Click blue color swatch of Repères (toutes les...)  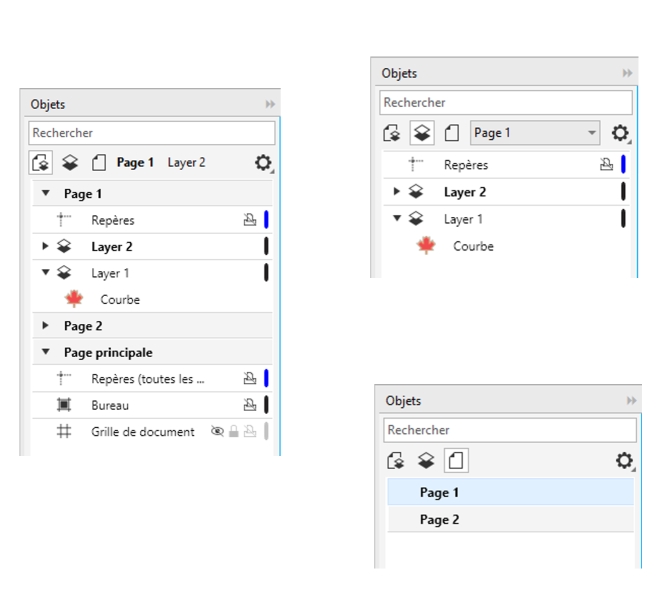(266, 378)
